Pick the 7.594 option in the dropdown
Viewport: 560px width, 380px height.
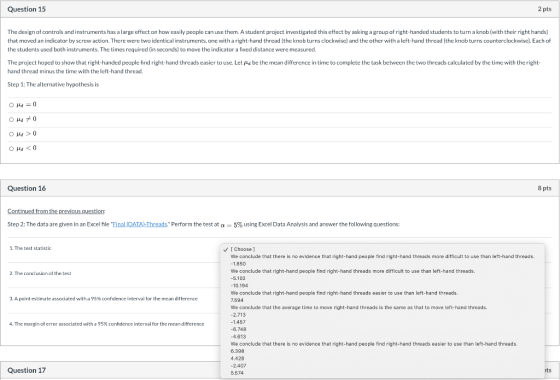[x=237, y=300]
